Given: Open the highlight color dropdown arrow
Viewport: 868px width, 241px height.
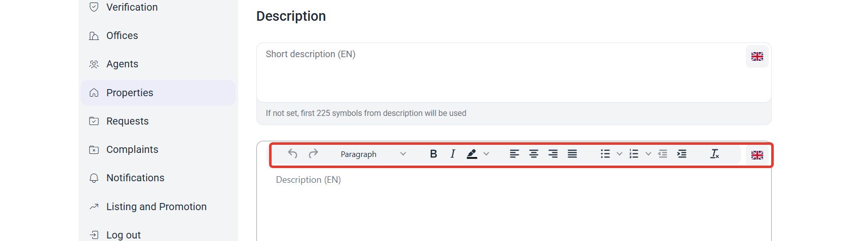Looking at the screenshot, I should (486, 154).
